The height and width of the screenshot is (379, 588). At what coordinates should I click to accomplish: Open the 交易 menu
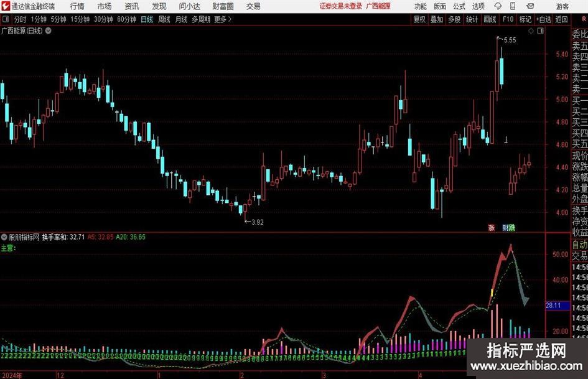point(253,6)
